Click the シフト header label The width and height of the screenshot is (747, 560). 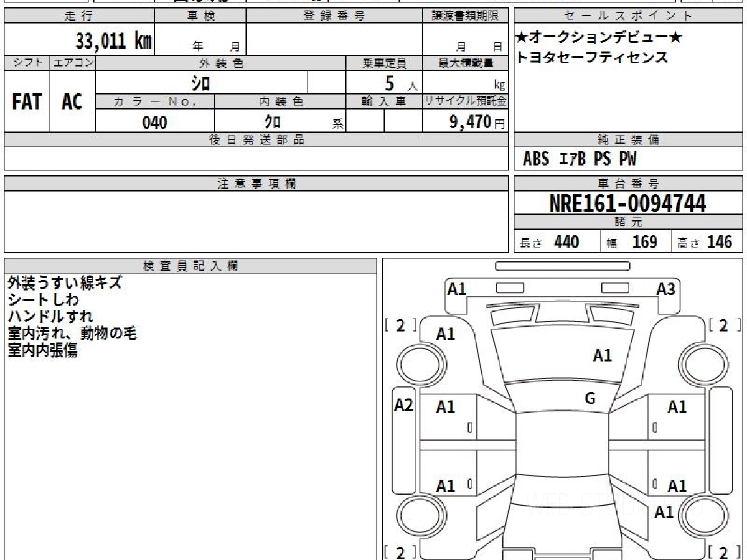(x=27, y=63)
